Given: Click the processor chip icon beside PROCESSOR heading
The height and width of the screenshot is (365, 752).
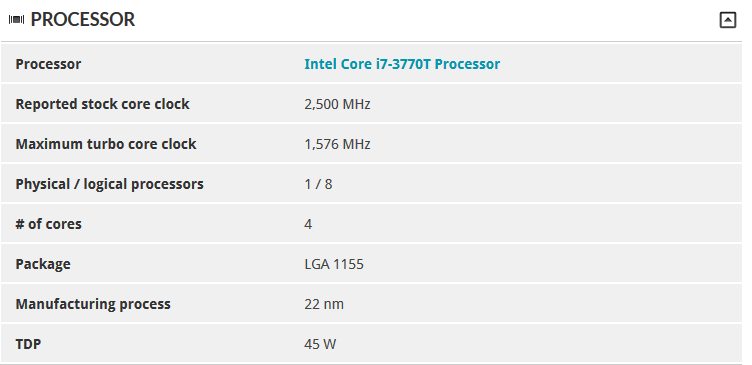Looking at the screenshot, I should point(16,20).
